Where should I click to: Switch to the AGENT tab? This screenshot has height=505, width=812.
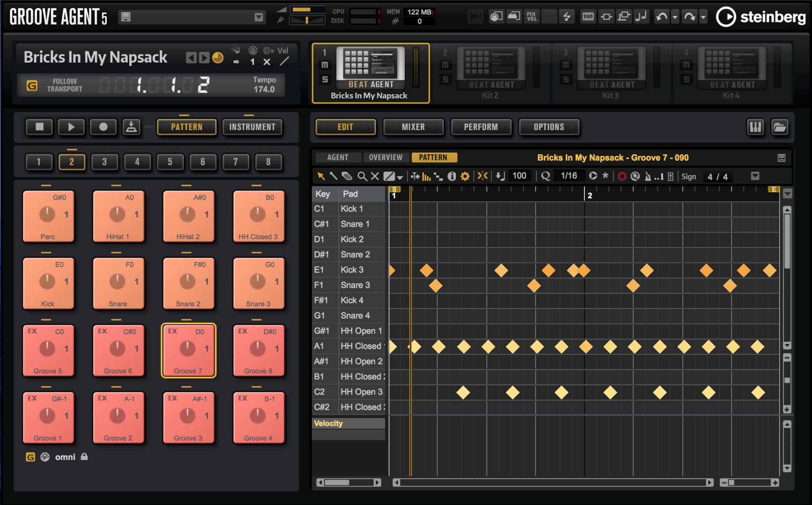pyautogui.click(x=337, y=157)
